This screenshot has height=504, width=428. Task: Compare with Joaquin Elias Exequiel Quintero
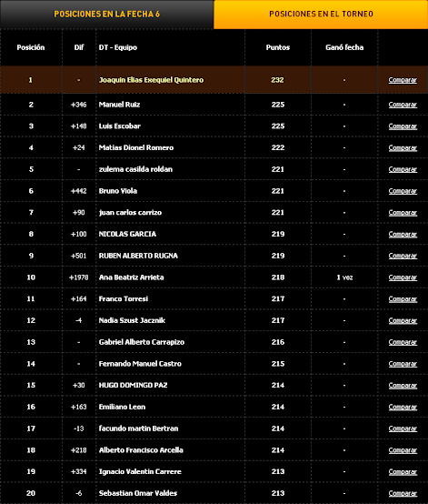click(403, 80)
